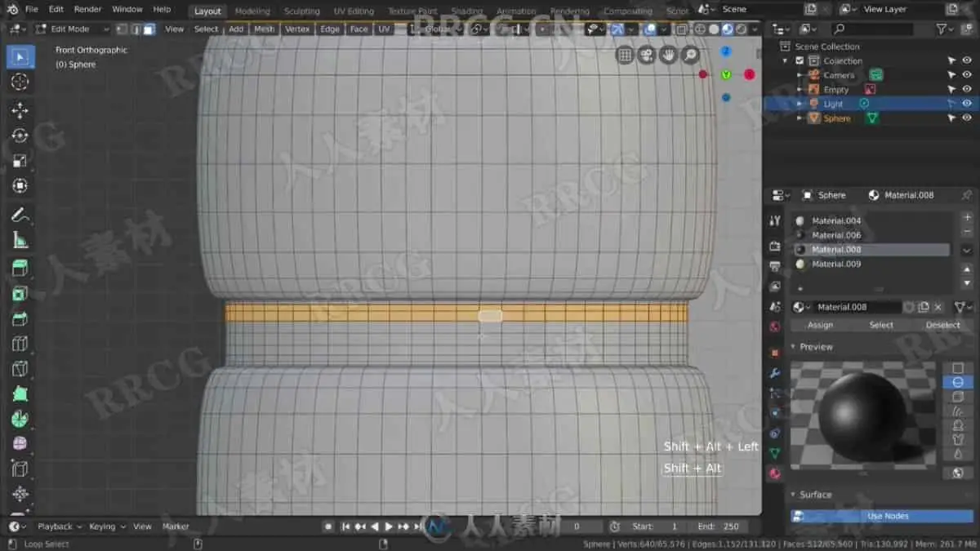Viewport: 980px width, 551px height.
Task: Select the Shrink/Fatten tool
Action: click(x=20, y=494)
